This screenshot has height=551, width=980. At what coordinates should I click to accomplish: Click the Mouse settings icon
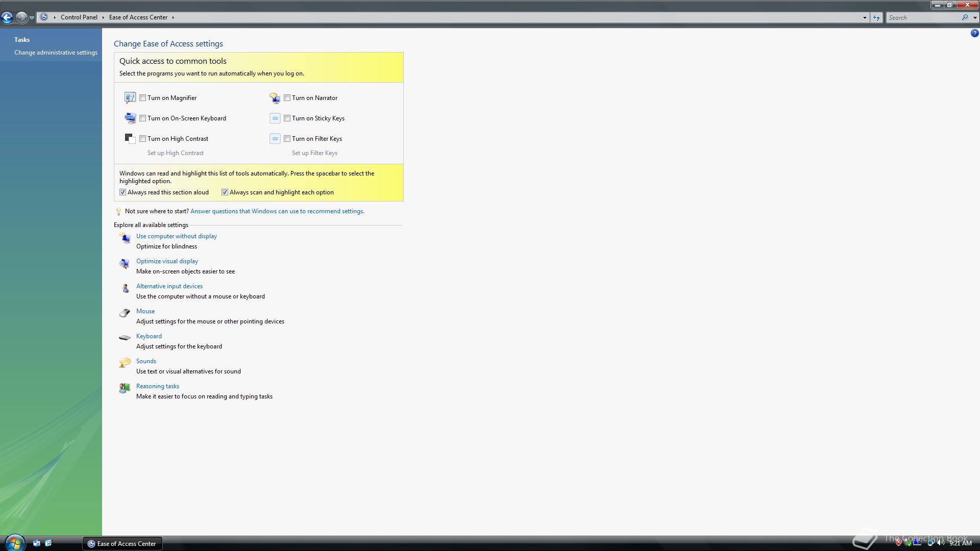tap(125, 313)
